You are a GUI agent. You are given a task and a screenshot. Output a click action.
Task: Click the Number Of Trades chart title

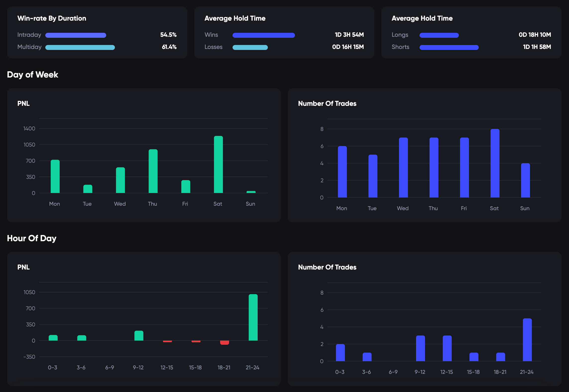click(x=327, y=103)
